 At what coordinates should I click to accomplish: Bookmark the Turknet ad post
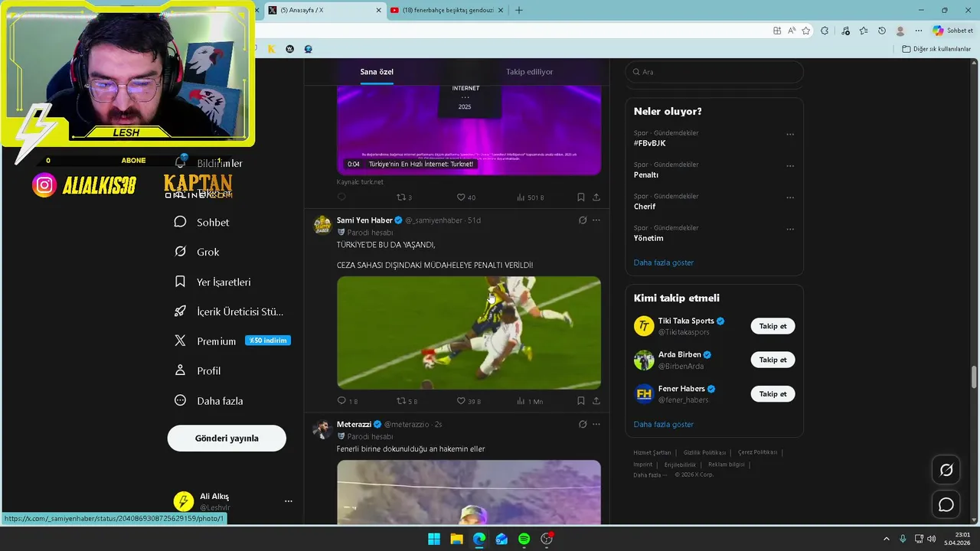pyautogui.click(x=580, y=197)
